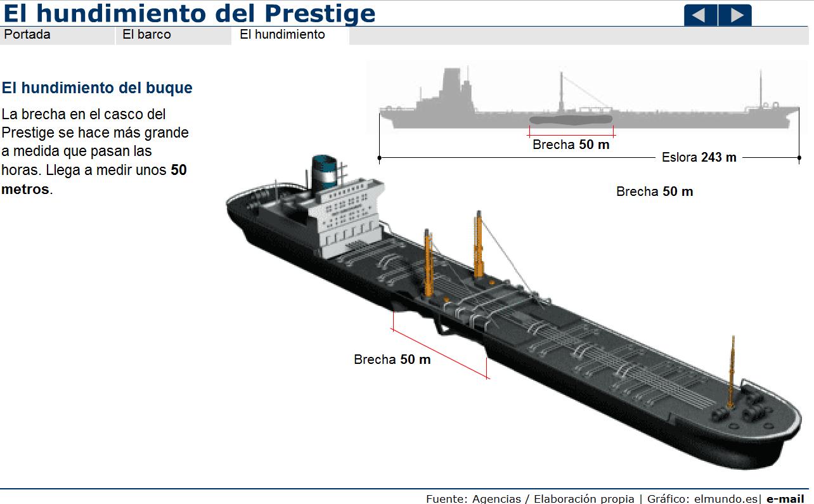Click the 'Fuente: Agencias / Elaboración propia' credit
The height and width of the screenshot is (504, 814).
point(530,498)
